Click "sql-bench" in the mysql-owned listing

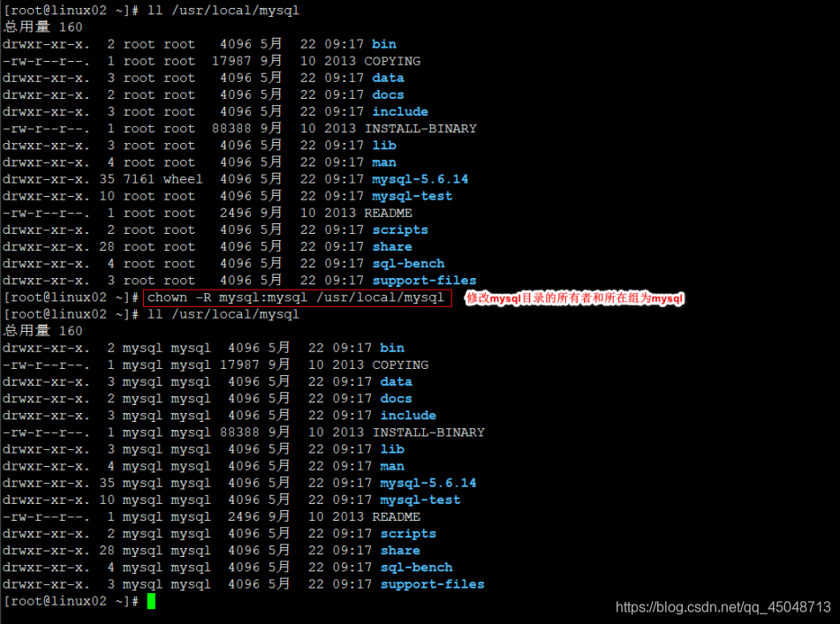point(416,568)
